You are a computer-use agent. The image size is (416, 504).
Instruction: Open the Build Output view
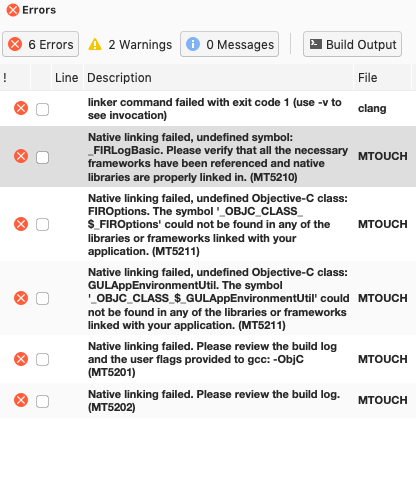(352, 44)
